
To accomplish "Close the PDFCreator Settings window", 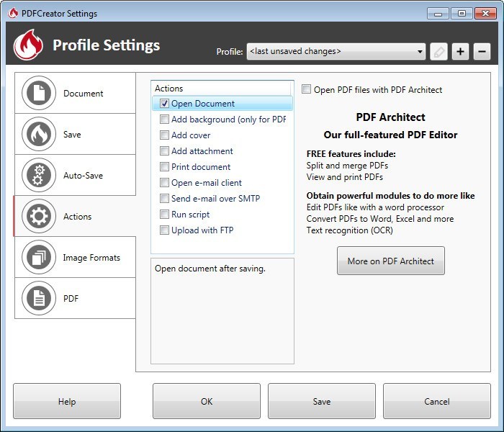I will tap(485, 14).
